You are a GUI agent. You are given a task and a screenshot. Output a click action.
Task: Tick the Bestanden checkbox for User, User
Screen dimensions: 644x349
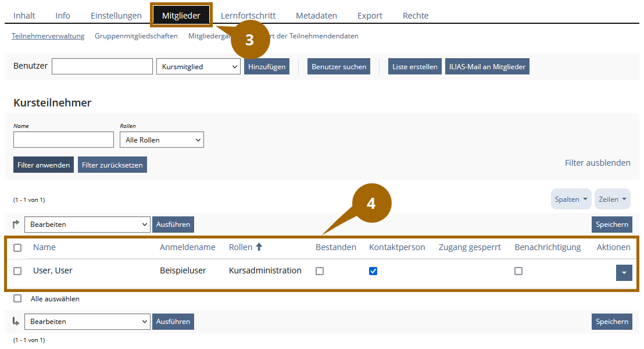tap(320, 271)
